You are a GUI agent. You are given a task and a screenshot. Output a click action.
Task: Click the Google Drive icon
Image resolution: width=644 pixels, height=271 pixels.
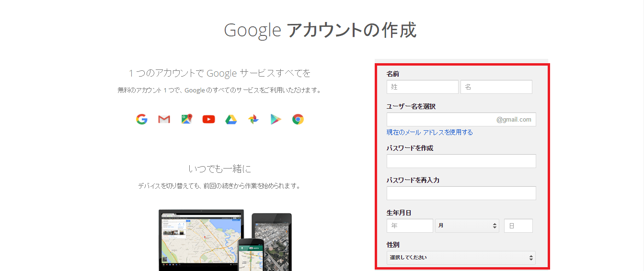tap(231, 120)
